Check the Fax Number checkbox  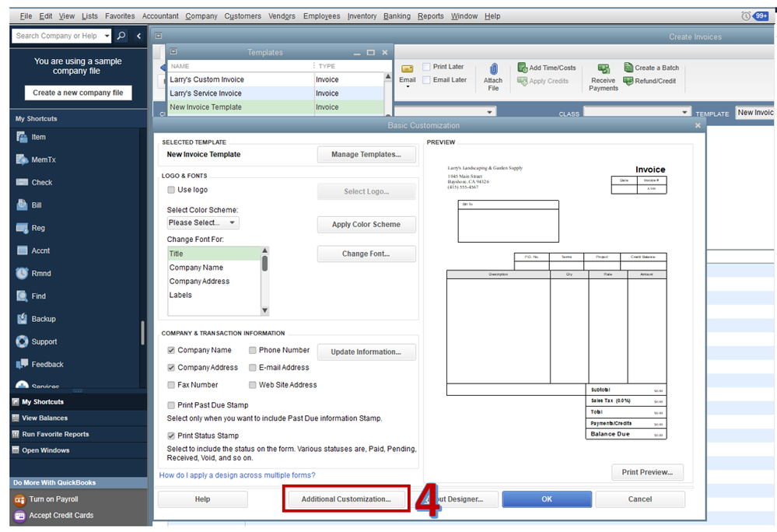171,385
